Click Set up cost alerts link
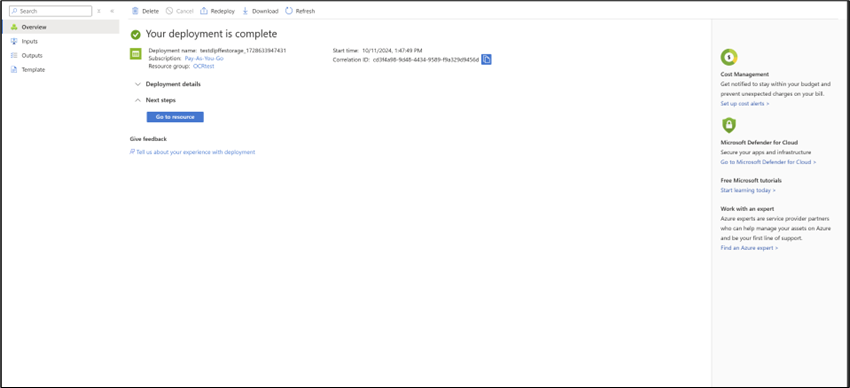Screen dimensions: 850x388 (744, 104)
